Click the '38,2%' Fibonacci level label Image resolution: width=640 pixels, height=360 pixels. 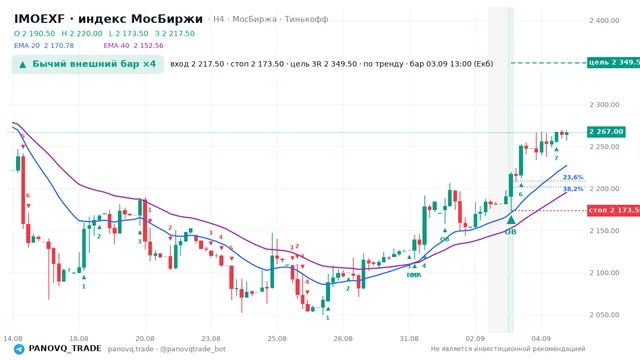573,189
